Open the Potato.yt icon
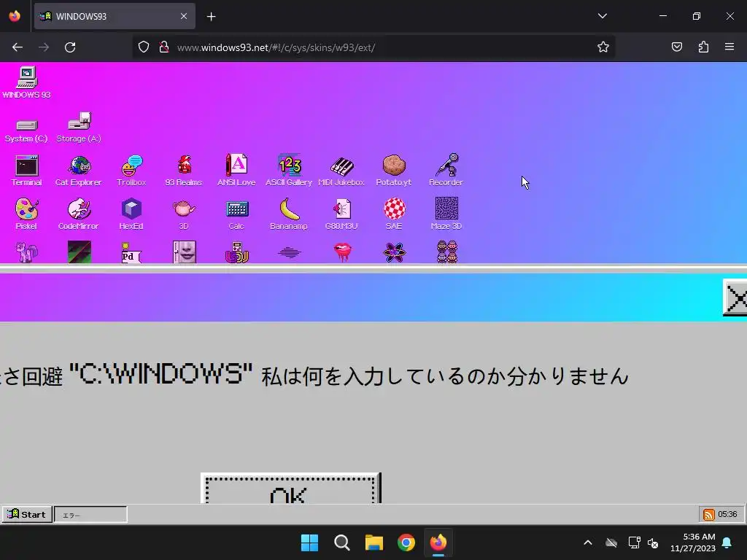The width and height of the screenshot is (747, 560). point(393,171)
